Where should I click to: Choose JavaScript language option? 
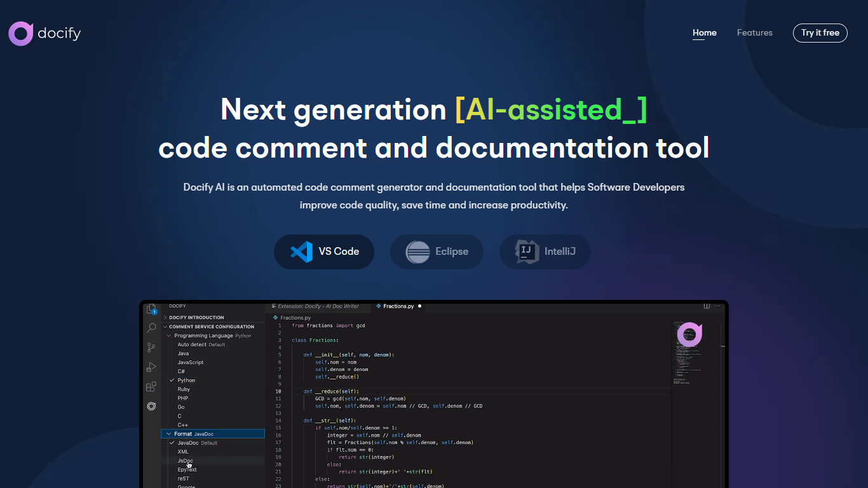(x=191, y=362)
